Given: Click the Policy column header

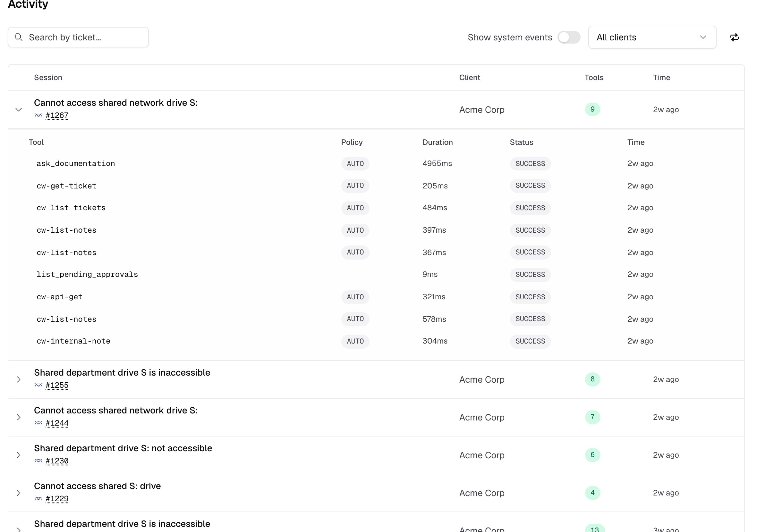Looking at the screenshot, I should (x=352, y=142).
